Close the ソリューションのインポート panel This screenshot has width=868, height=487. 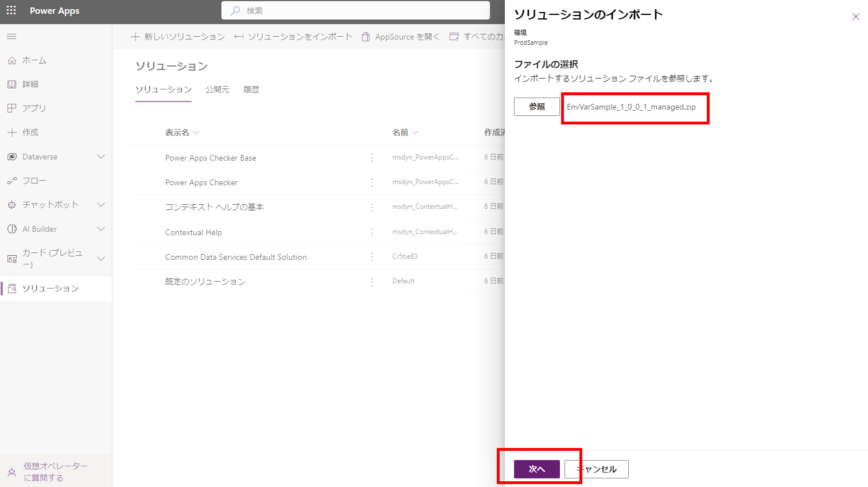[x=855, y=17]
